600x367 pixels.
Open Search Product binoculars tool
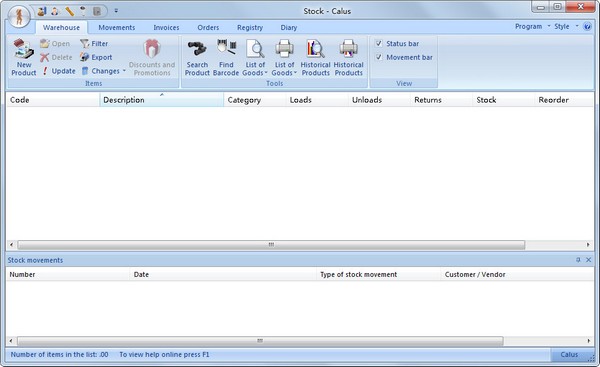point(197,57)
